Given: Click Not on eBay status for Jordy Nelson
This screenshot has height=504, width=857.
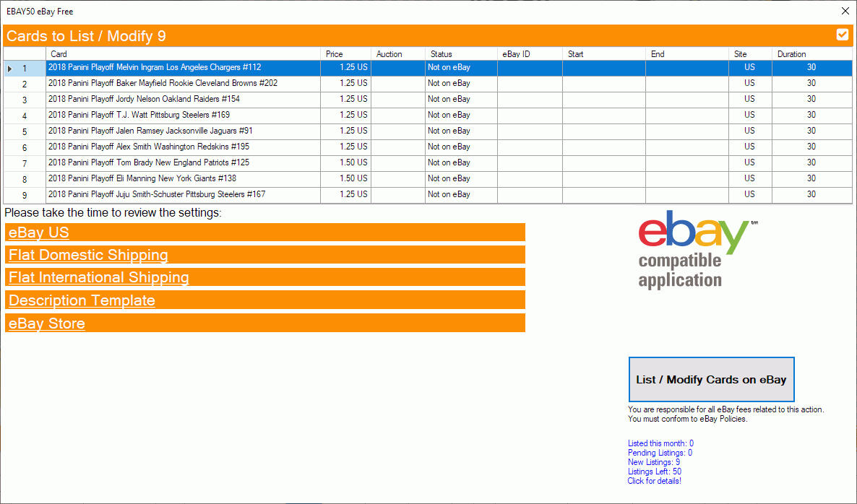Looking at the screenshot, I should click(x=461, y=100).
